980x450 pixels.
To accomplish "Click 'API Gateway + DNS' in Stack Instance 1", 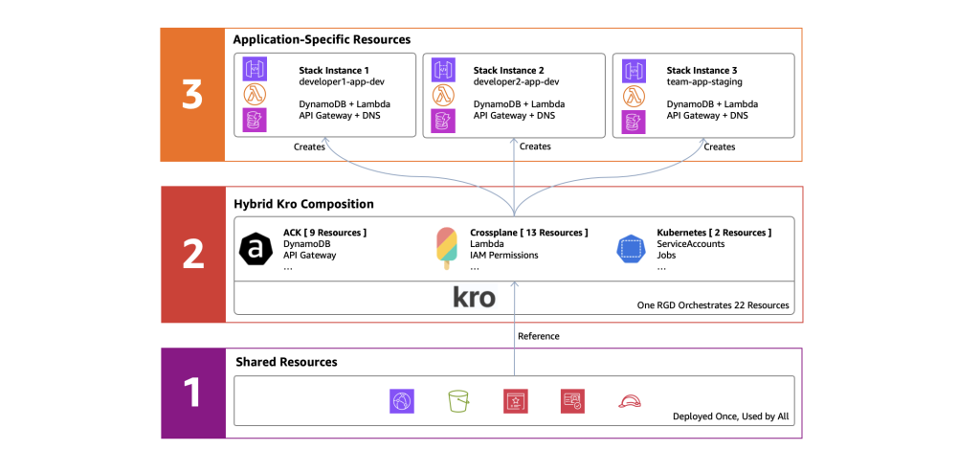I will click(339, 116).
